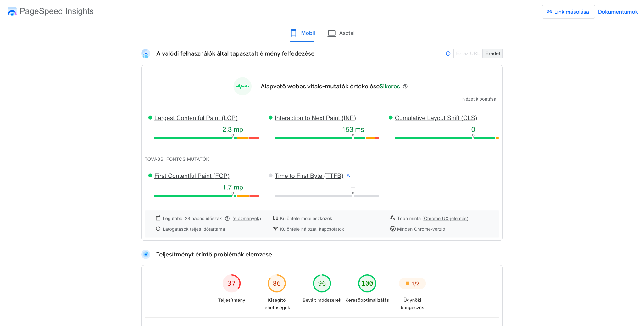Switch to the Mobil tab
This screenshot has width=644, height=326.
[302, 33]
